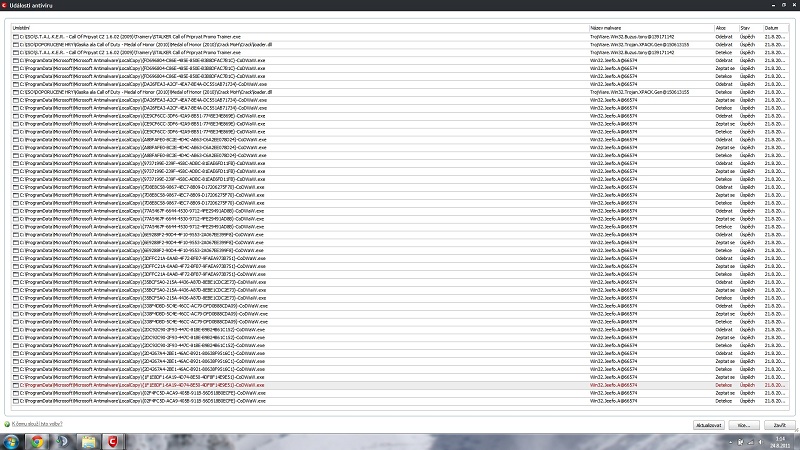Click 'TrojWare.Win32.Trojan.XPACK.Gen@150613155' in the Detekce row
Screen dimensions: 800x450
pos(639,92)
